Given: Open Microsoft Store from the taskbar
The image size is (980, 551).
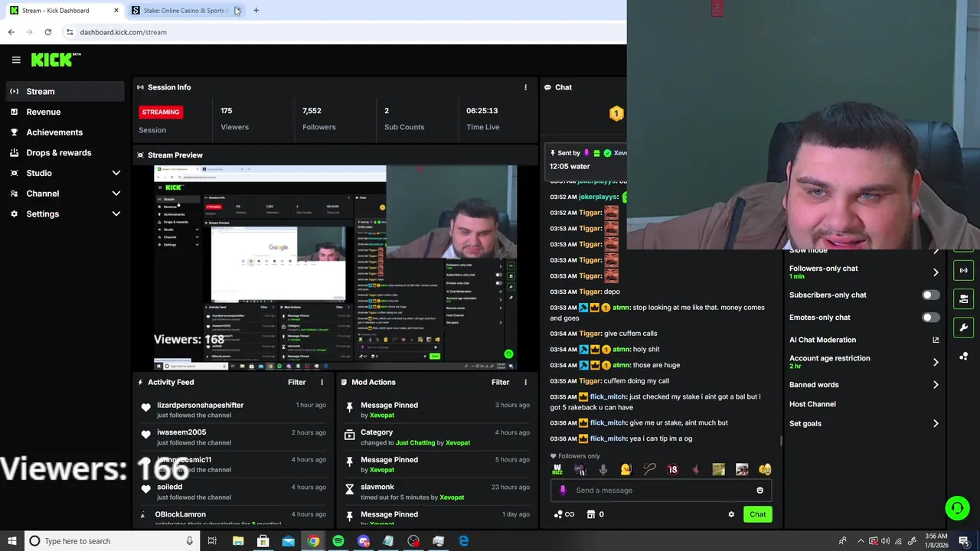Looking at the screenshot, I should pyautogui.click(x=263, y=541).
